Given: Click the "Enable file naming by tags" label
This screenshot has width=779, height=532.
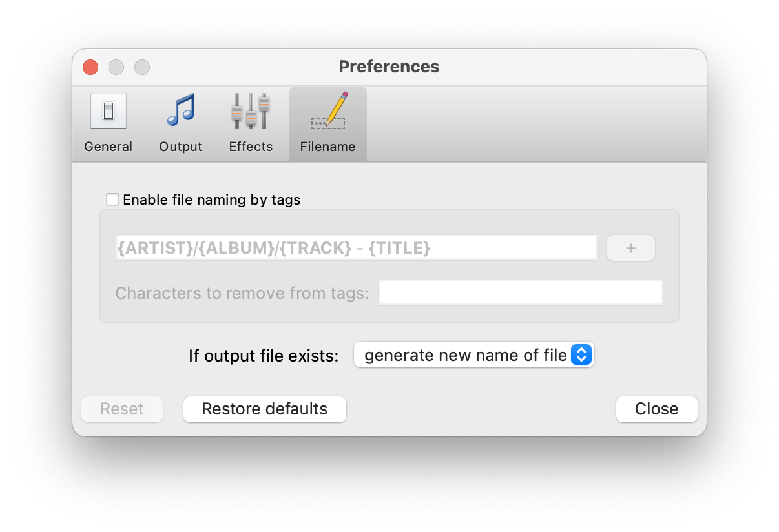Looking at the screenshot, I should point(211,200).
